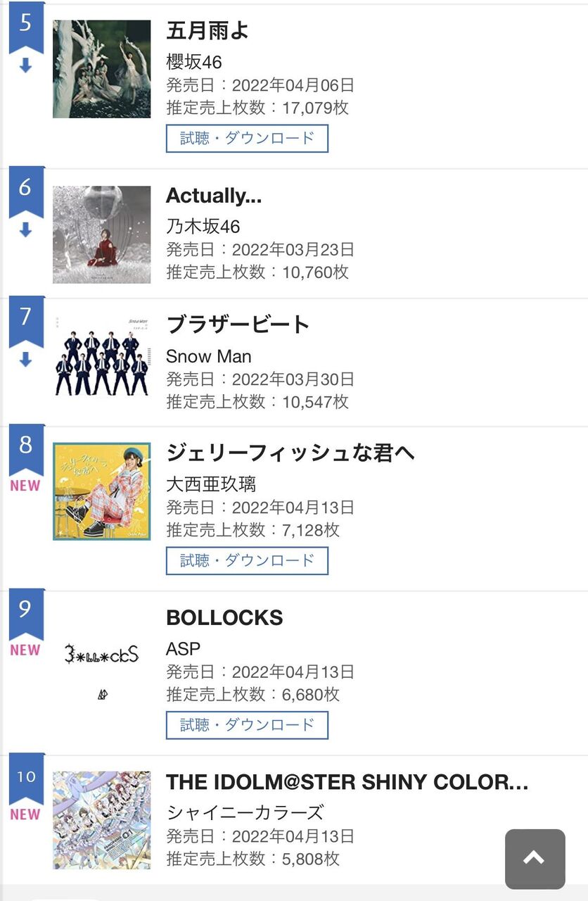This screenshot has height=901, width=588.
Task: Tap the scroll-to-top arrow button
Action: (535, 859)
